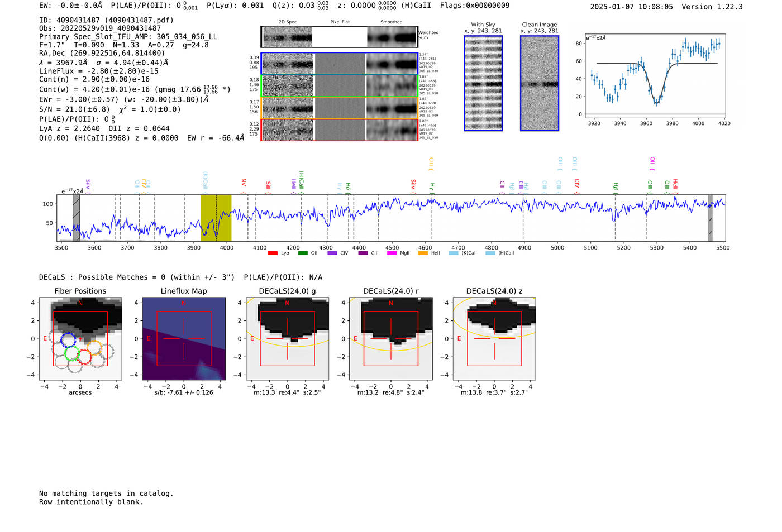Image resolution: width=782 pixels, height=532 pixels.
Task: Open the Clean Image cutout
Action: point(539,83)
